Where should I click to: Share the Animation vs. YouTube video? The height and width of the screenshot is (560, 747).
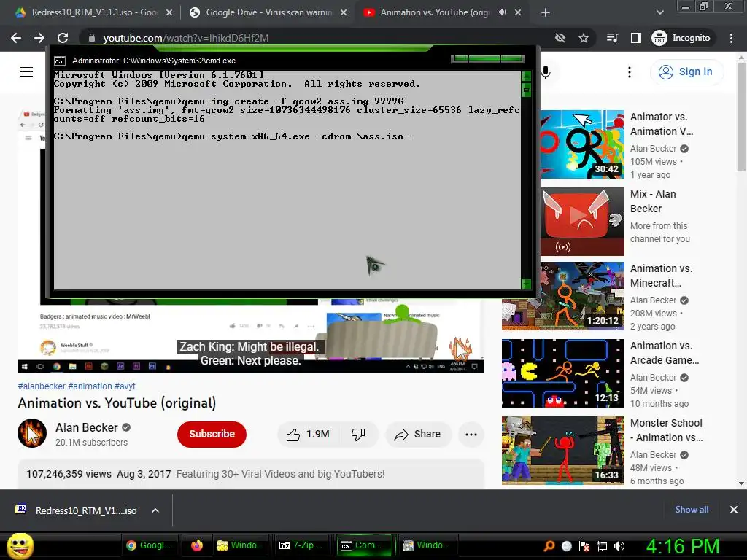coord(418,435)
